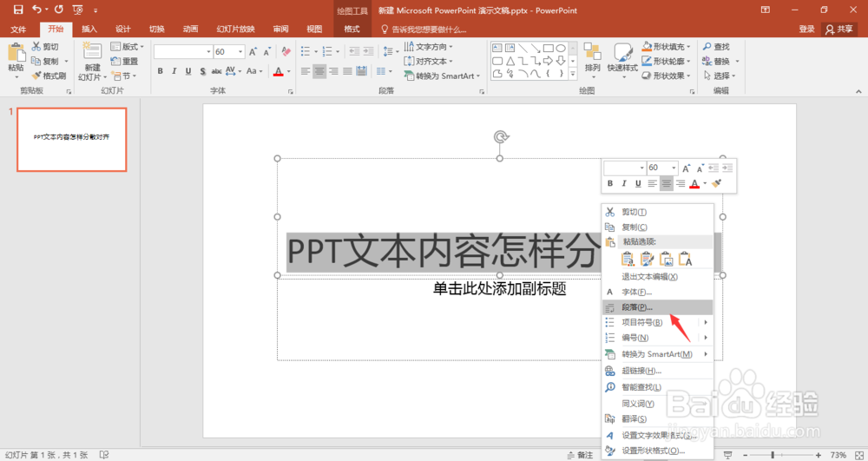Choose Cut (剪切) in context menu
Screen dimensions: 868x461
658,212
